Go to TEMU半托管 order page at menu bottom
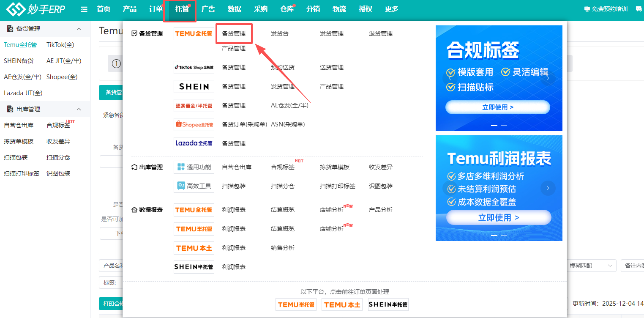Image resolution: width=644 pixels, height=318 pixels. pyautogui.click(x=296, y=304)
